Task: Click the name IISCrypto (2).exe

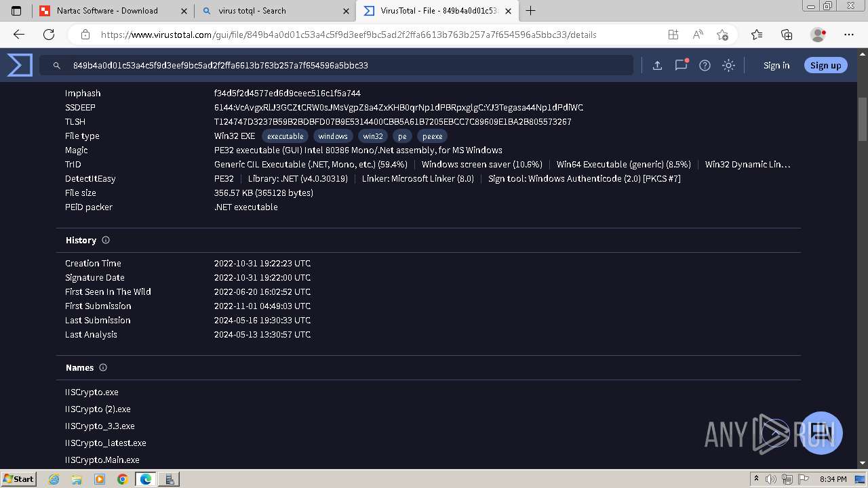Action: click(x=98, y=409)
